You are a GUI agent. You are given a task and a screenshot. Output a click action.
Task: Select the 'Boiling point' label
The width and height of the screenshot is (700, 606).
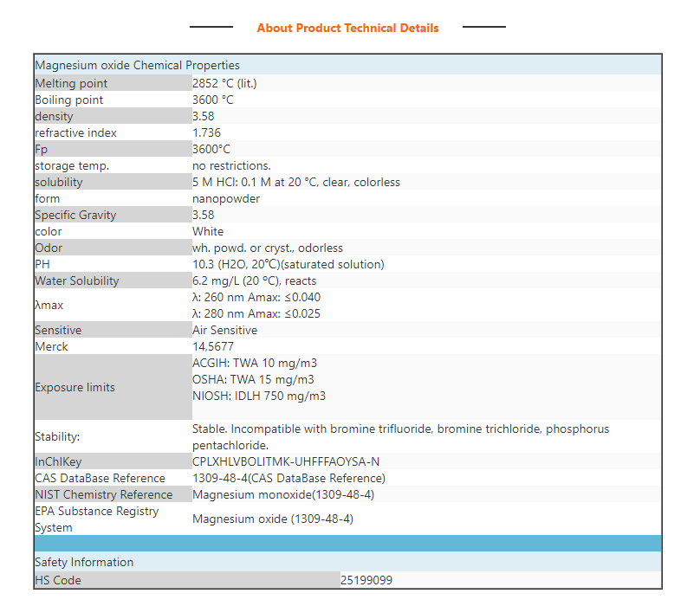point(68,100)
